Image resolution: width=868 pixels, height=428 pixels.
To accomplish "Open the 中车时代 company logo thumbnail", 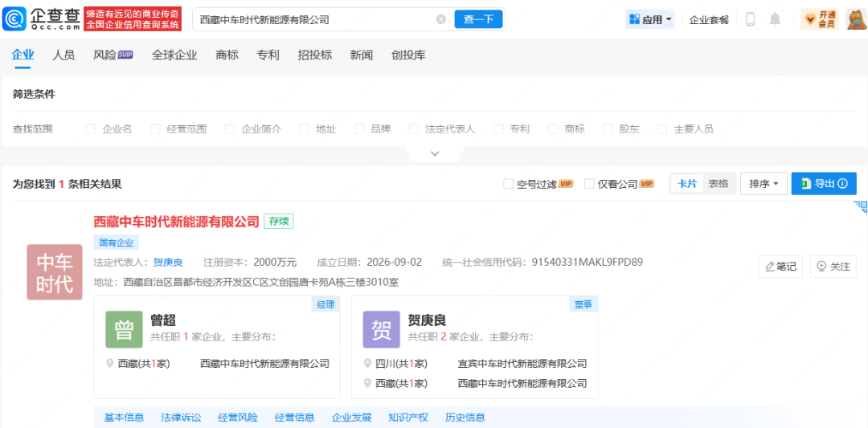I will [x=55, y=272].
